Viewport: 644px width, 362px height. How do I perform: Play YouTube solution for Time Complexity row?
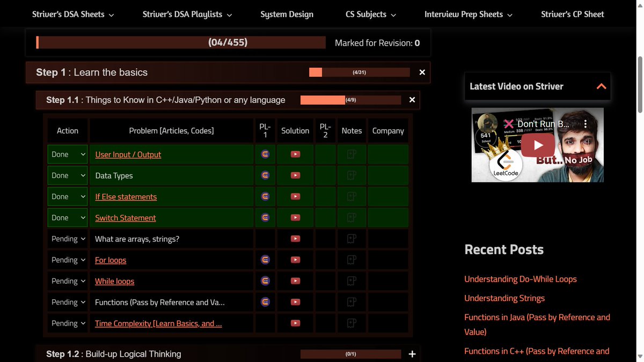pos(295,323)
